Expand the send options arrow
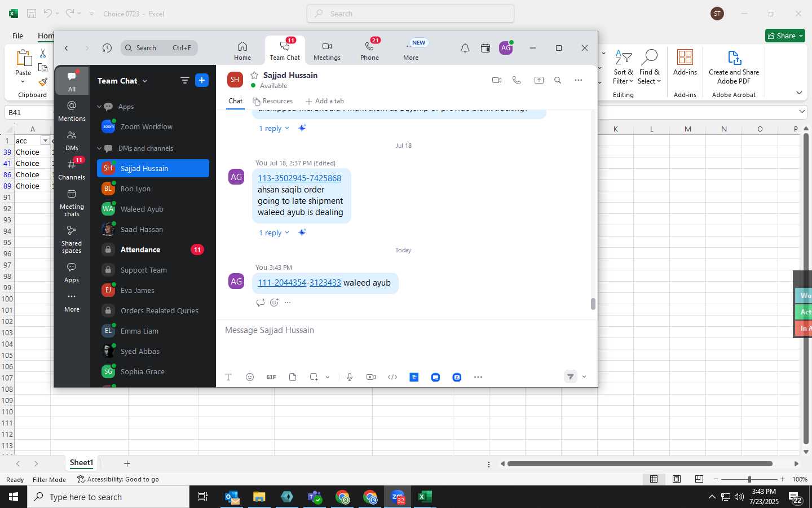This screenshot has width=812, height=508. [584, 377]
